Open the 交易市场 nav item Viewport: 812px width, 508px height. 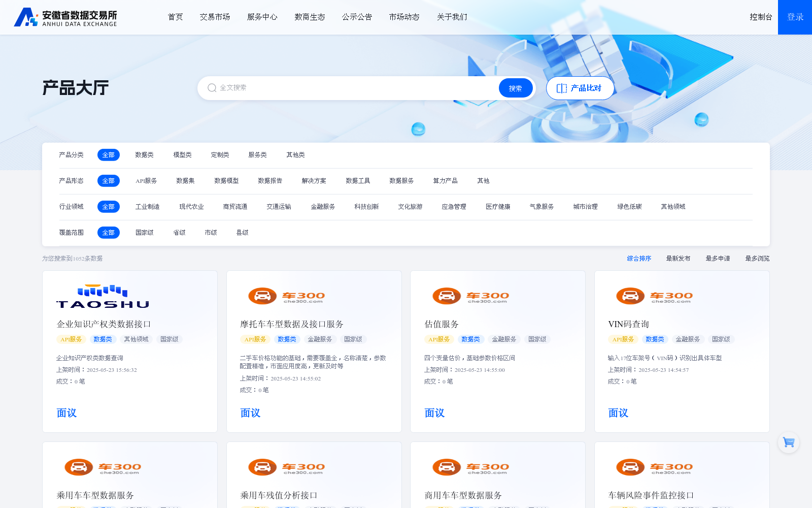[215, 17]
